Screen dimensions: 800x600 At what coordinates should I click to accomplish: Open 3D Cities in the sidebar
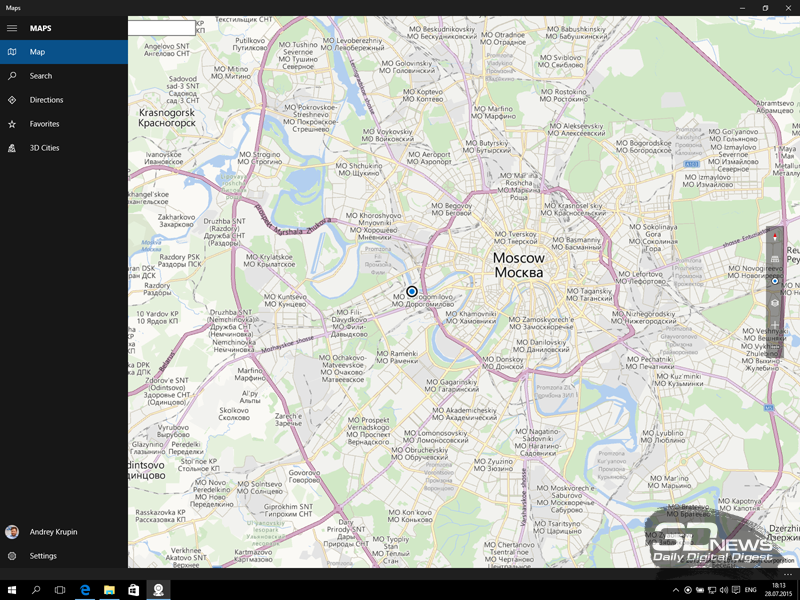pos(64,147)
